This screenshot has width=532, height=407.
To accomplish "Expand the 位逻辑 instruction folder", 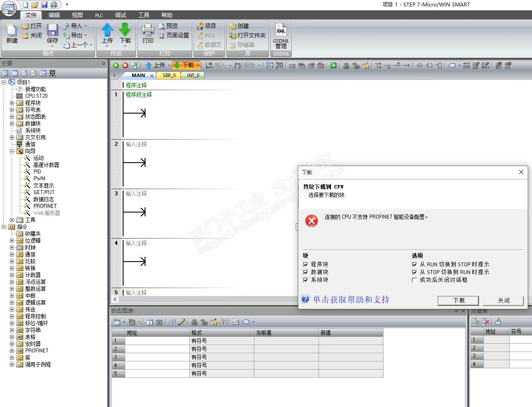I will [12, 240].
